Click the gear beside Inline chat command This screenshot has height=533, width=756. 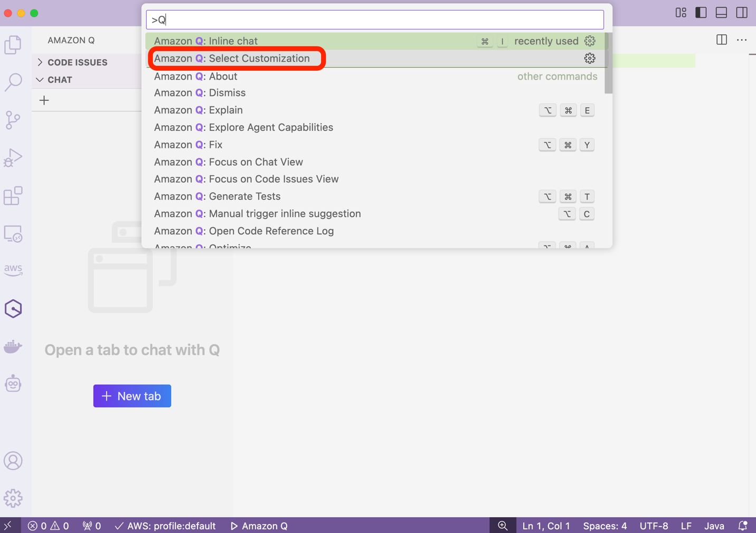(x=590, y=41)
